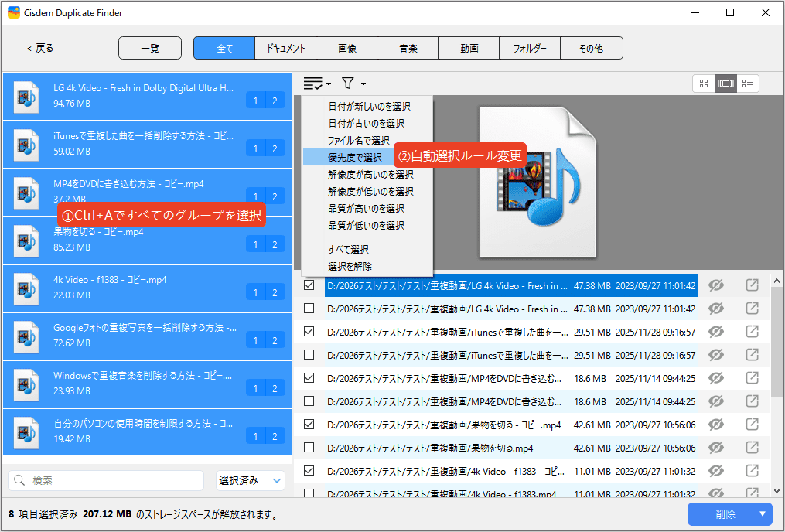Choose 優先度で選択 from the menu
This screenshot has width=785, height=532.
(355, 157)
